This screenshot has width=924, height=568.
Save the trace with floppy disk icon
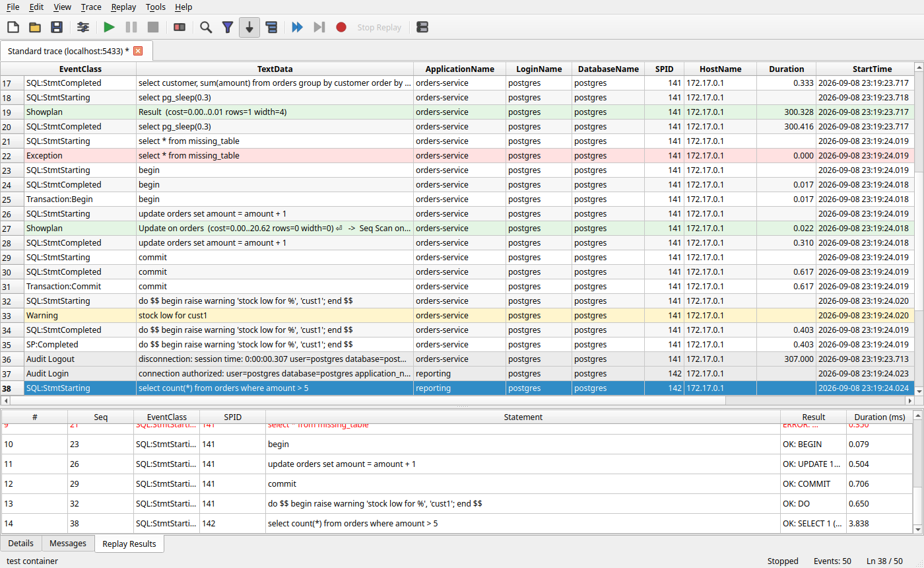pos(57,27)
